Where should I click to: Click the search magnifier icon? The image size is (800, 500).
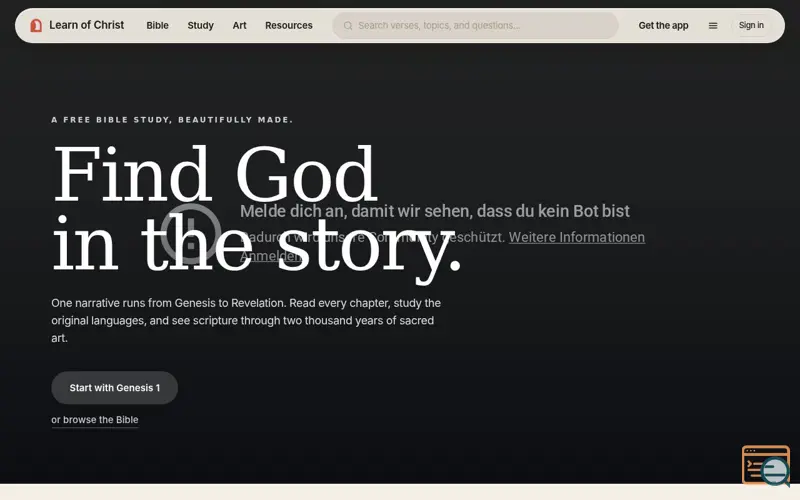coord(348,26)
